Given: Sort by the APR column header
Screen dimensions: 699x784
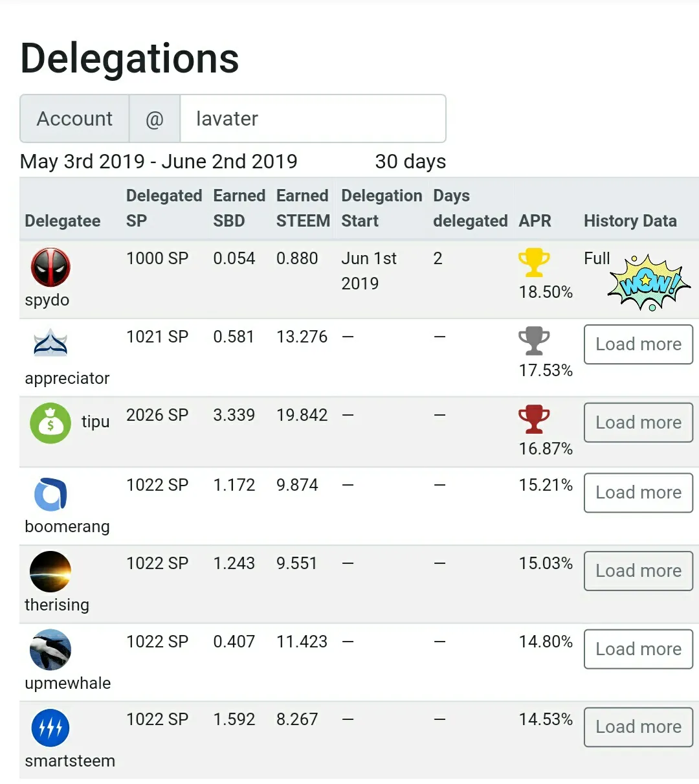Looking at the screenshot, I should click(535, 221).
